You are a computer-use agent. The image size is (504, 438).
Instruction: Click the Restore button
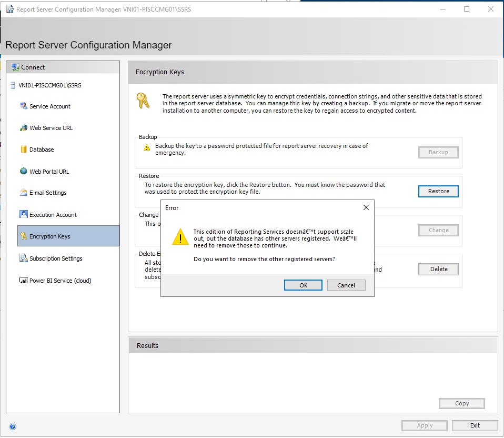coord(438,191)
